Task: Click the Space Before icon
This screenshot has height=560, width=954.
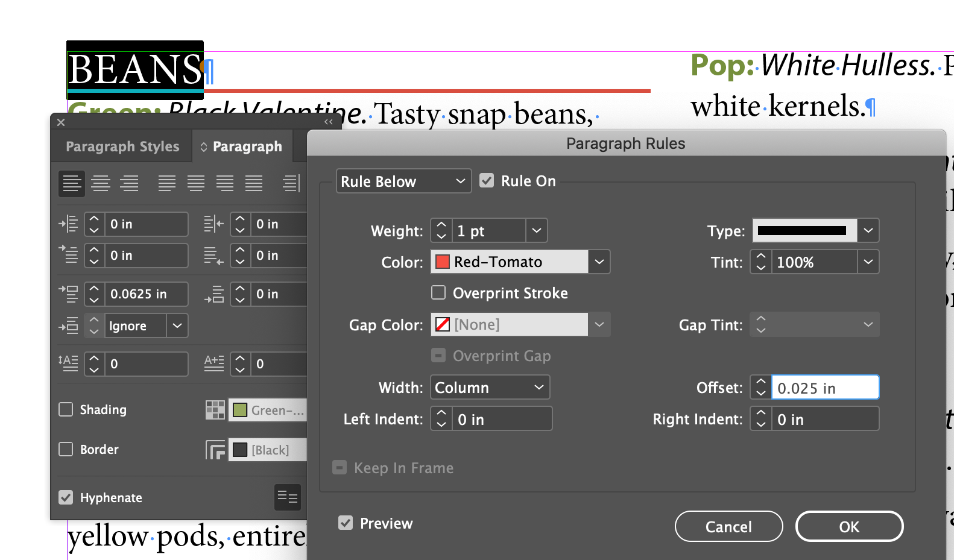Action: 68,294
